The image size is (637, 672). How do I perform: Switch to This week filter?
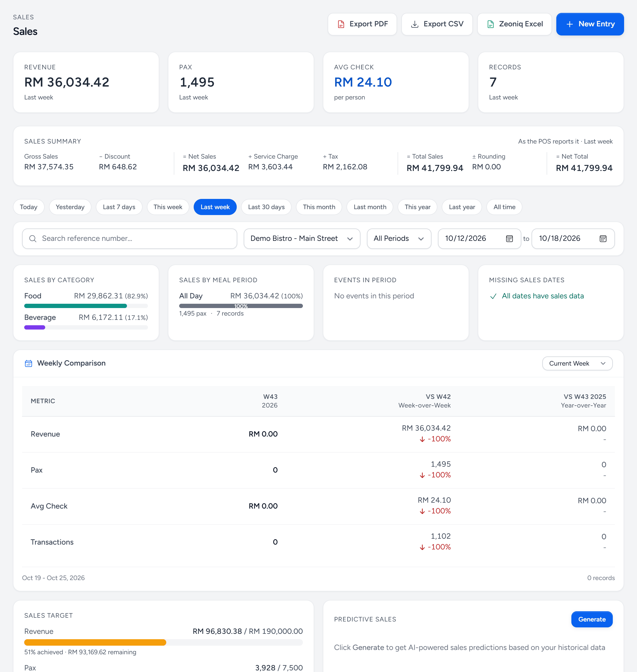168,207
